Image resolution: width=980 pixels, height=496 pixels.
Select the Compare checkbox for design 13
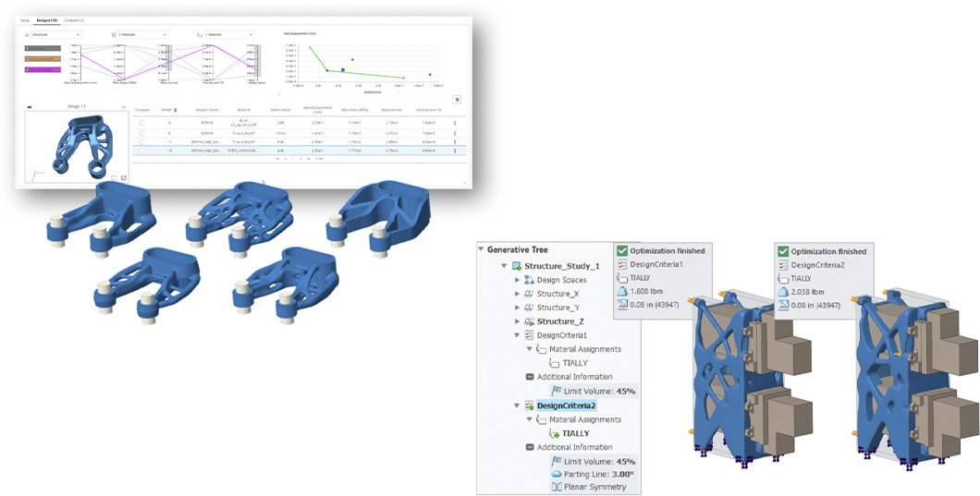141,150
